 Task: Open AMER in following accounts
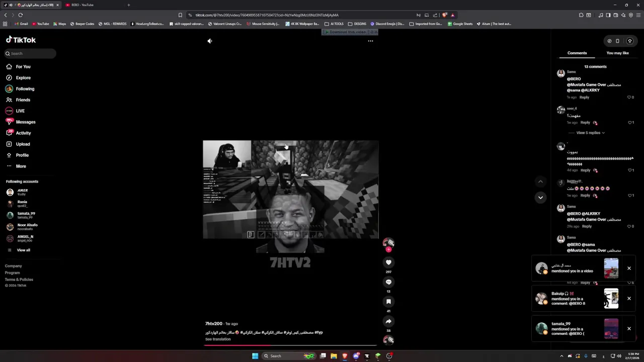pos(23,192)
